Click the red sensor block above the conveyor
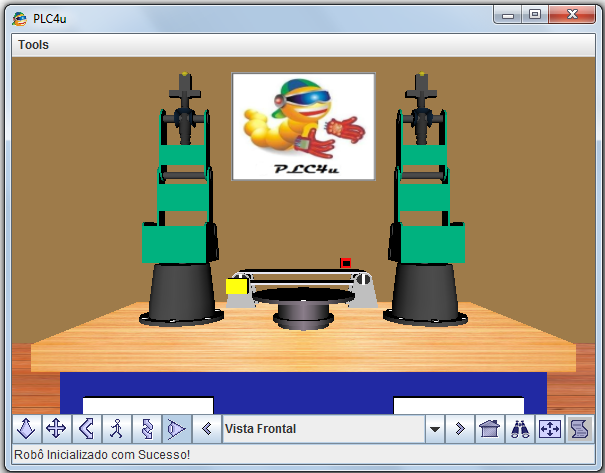This screenshot has height=473, width=605. 346,263
